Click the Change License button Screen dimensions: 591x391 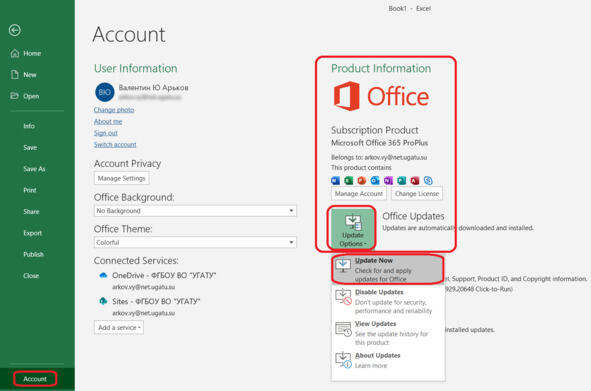click(417, 193)
